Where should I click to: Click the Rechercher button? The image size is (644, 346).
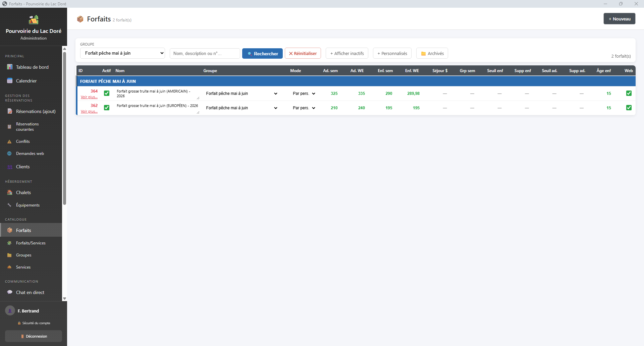point(262,53)
